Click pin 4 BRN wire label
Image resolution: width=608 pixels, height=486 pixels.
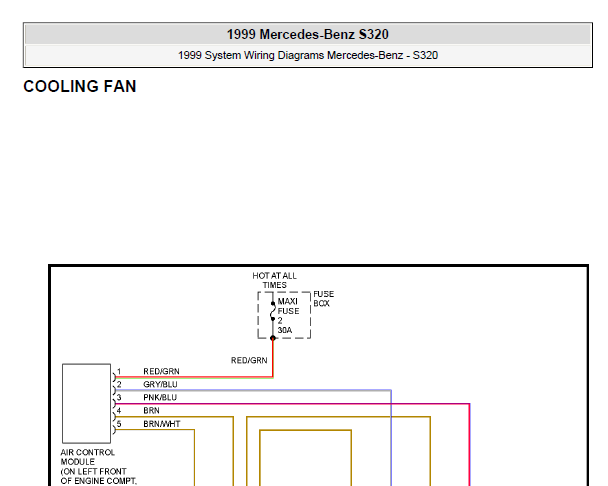(x=151, y=410)
